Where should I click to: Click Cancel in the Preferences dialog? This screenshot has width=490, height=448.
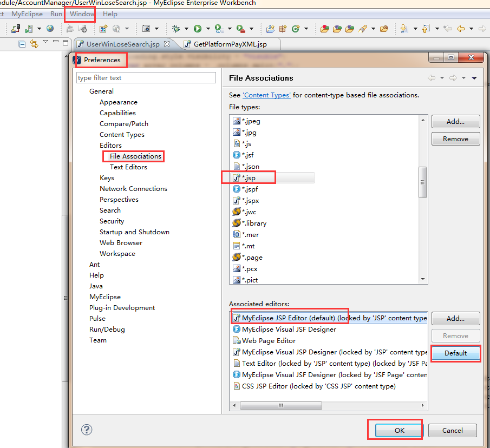point(452,430)
